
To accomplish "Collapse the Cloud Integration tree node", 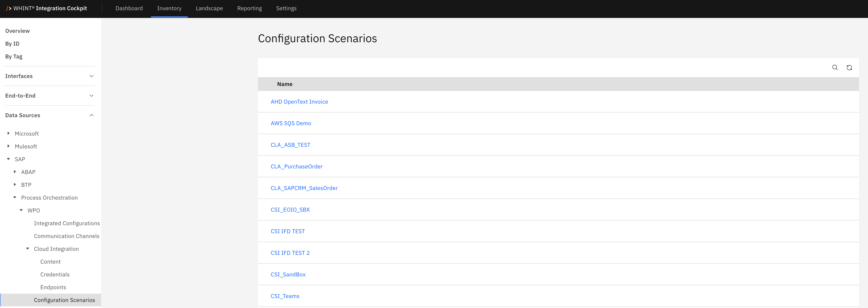I will pos(28,249).
